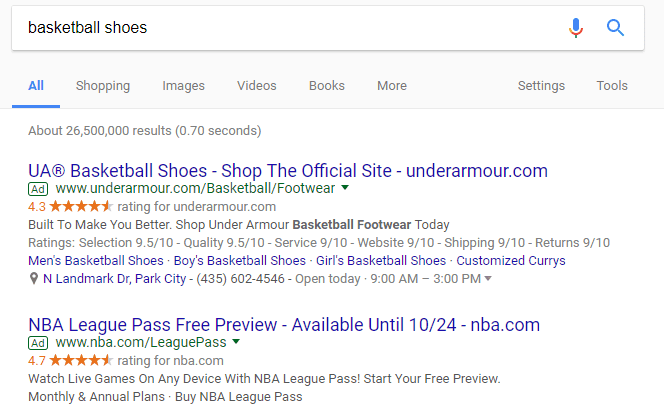The image size is (664, 409).
Task: Follow the Customized Currys sitelink
Action: (510, 260)
